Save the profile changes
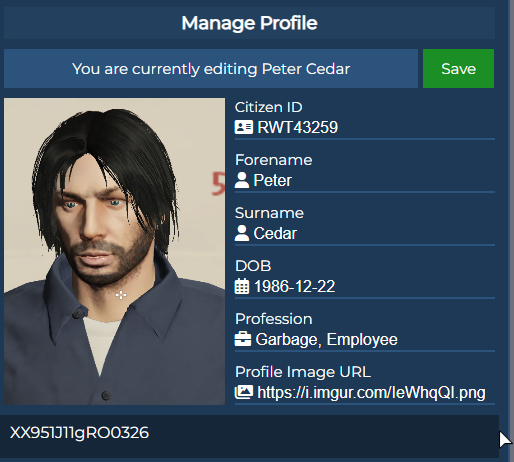The image size is (514, 462). pyautogui.click(x=458, y=69)
